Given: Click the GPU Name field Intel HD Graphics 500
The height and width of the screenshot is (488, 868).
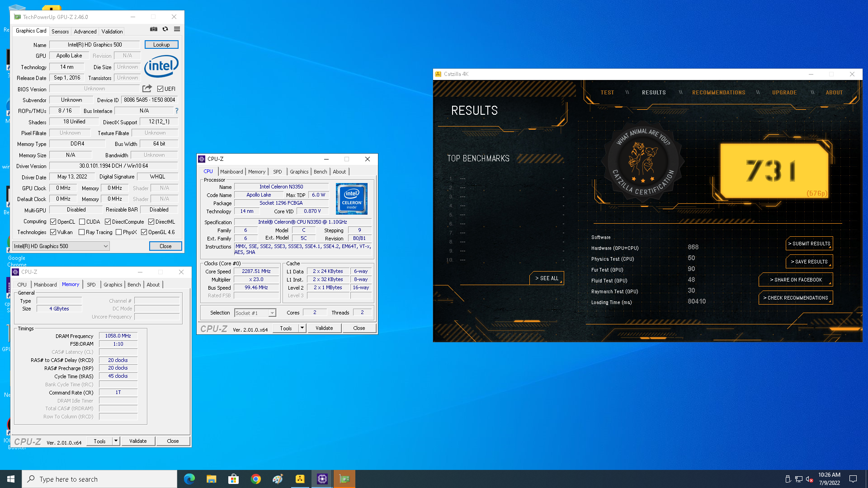Looking at the screenshot, I should pyautogui.click(x=95, y=45).
